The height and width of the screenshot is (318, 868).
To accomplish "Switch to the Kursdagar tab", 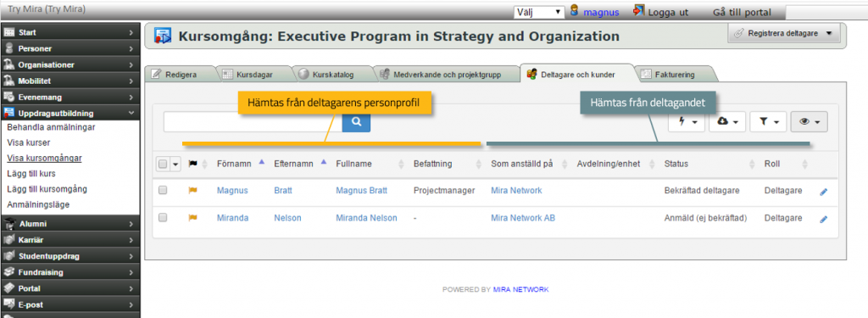I will tap(254, 74).
